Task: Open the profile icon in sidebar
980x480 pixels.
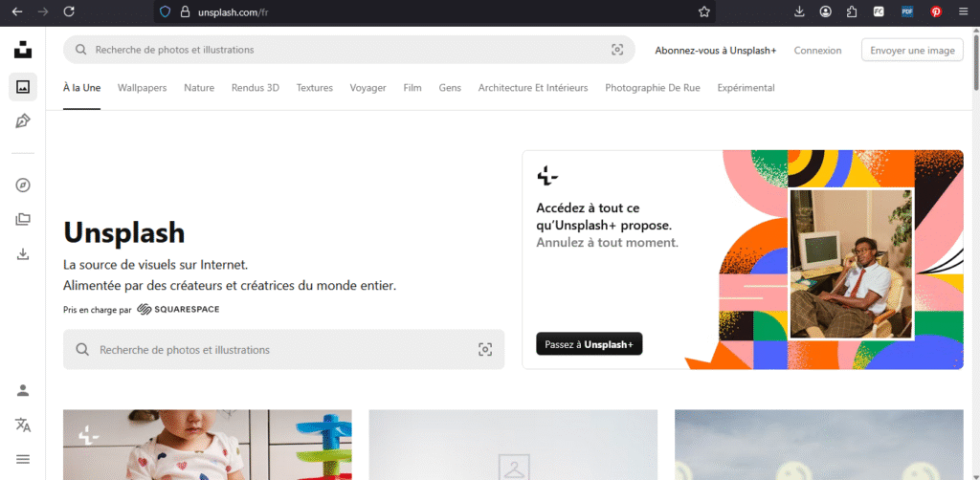Action: [x=23, y=390]
